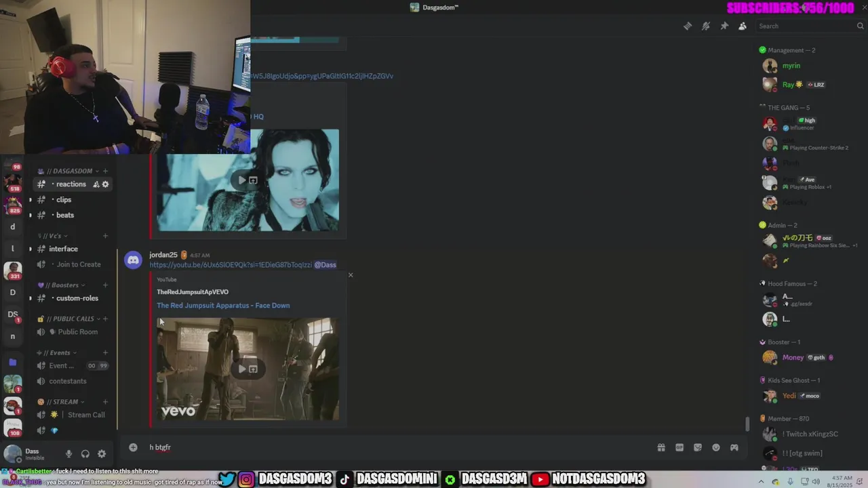Open jordan25 username in chat
The height and width of the screenshot is (488, 868).
point(163,255)
